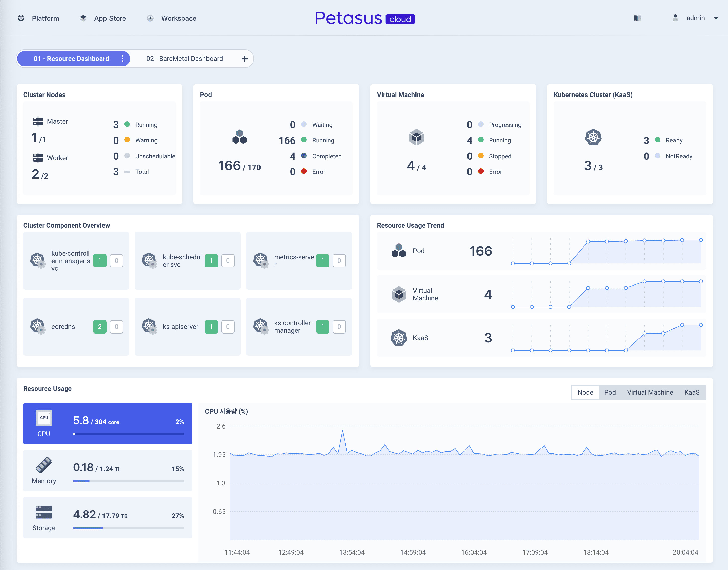Click green badge for metrics-server
Screen dimensions: 728x570
[323, 261]
